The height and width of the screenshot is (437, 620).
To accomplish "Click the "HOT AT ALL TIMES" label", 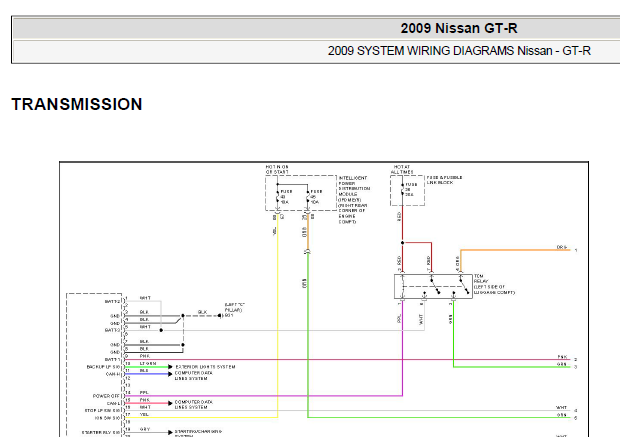I will 402,170.
